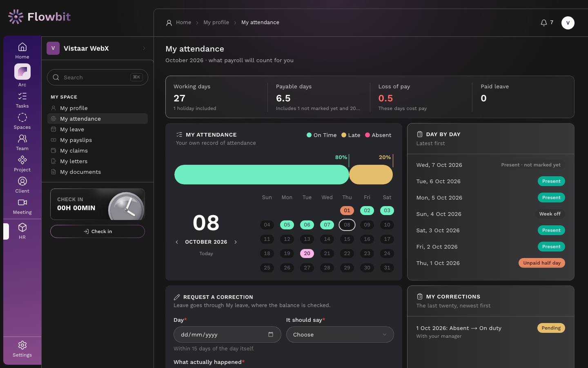This screenshot has width=588, height=368.
Task: Open the Meeting section
Action: (22, 206)
